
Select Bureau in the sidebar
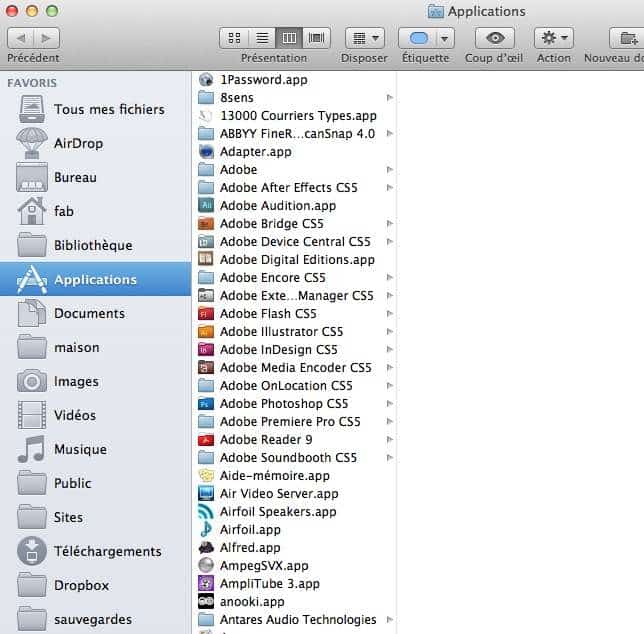pos(96,177)
